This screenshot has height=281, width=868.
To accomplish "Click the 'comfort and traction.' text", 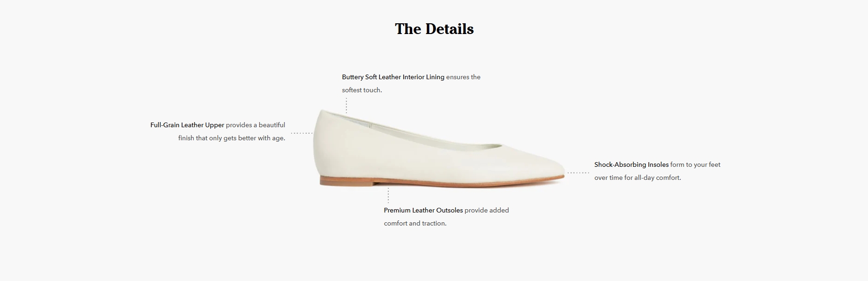I will [415, 223].
